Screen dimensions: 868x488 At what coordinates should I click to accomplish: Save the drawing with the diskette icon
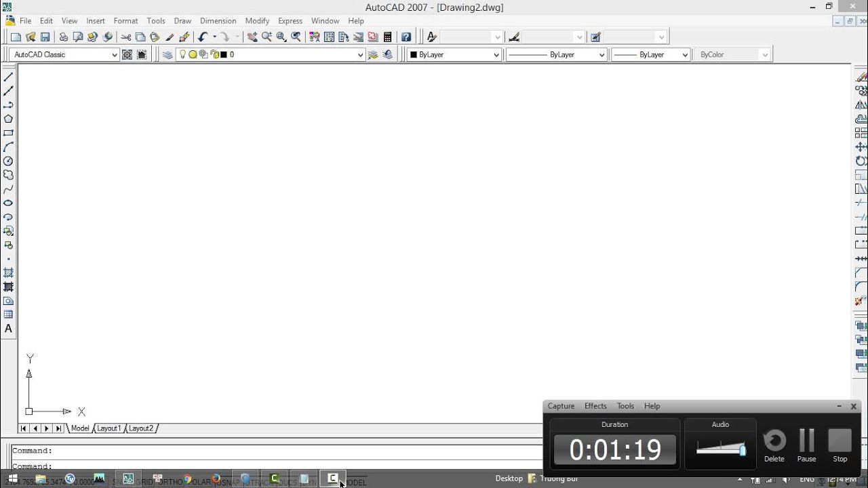[x=45, y=37]
